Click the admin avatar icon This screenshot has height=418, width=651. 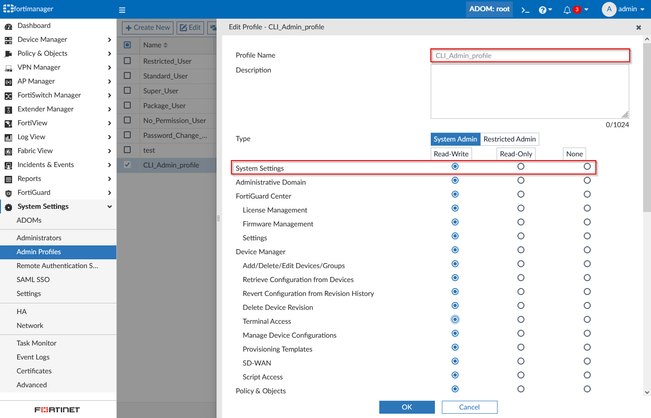609,9
